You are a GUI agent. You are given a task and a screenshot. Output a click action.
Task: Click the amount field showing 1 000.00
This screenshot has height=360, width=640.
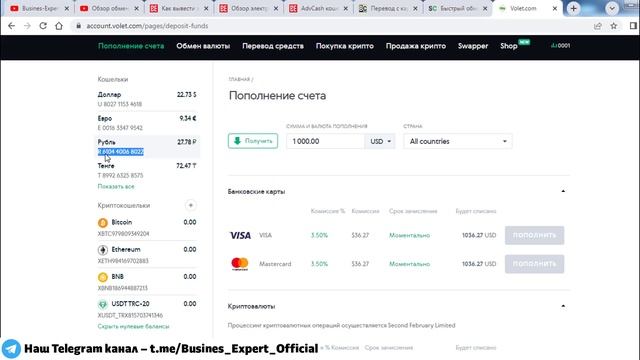click(325, 141)
